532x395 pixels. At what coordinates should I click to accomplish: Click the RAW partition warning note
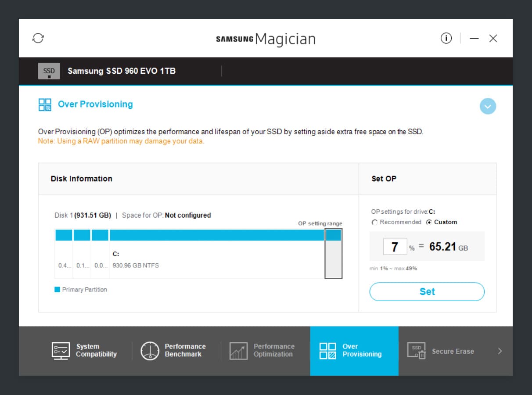click(x=121, y=141)
